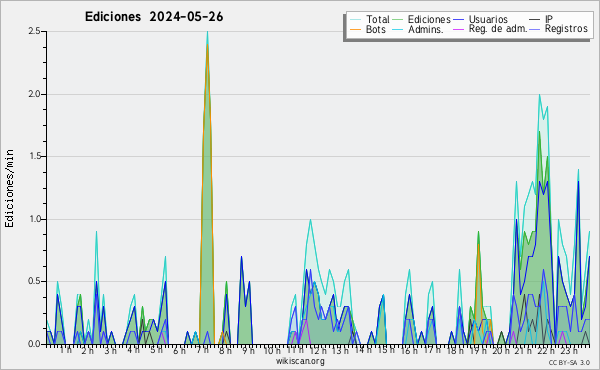This screenshot has width=600, height=370.
Task: Click the 12 h total peak at 1.0
Action: [x=310, y=220]
